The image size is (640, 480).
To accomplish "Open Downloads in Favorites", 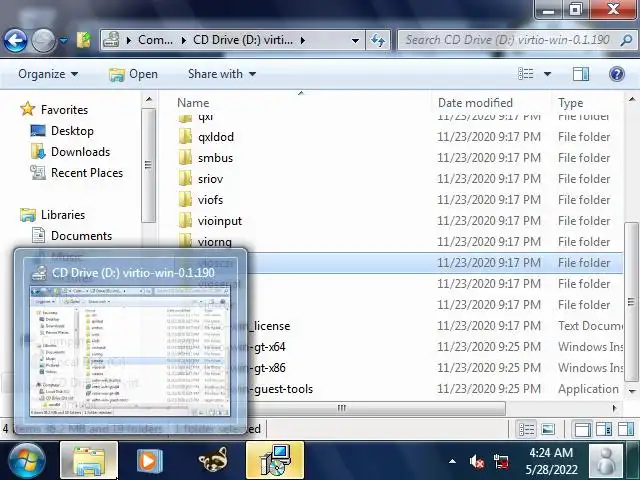I will [x=80, y=152].
